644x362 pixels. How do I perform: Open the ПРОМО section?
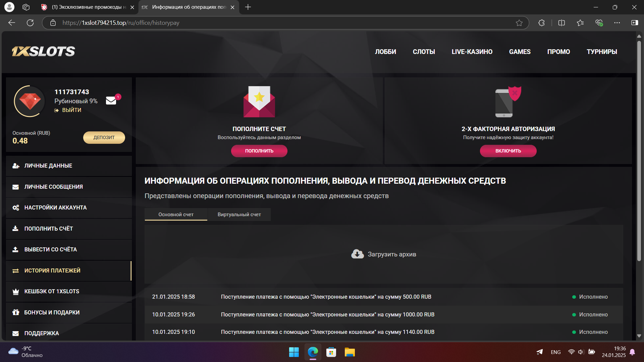click(x=558, y=52)
